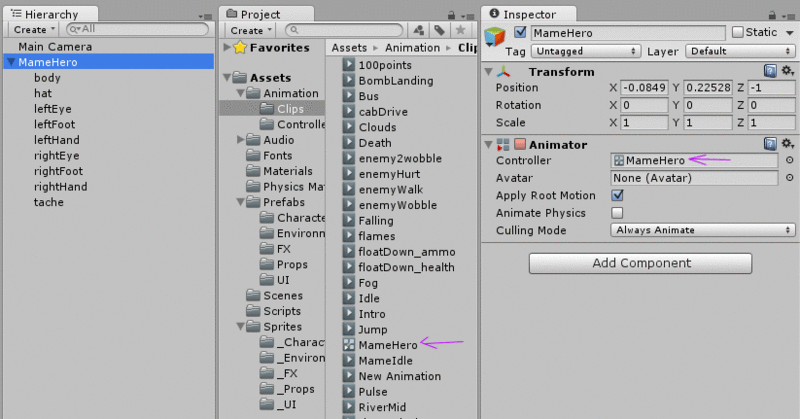Collapse the Assets root folder
Viewport: 800px width, 419px height.
pos(227,78)
